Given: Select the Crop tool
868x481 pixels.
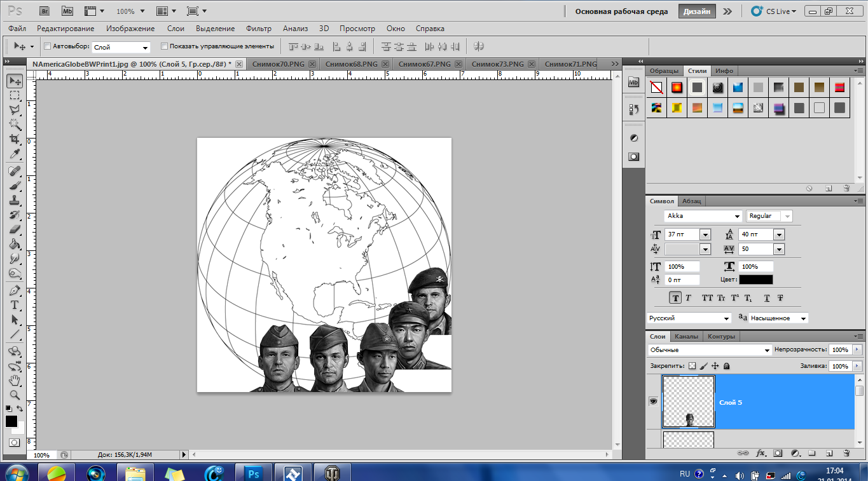Looking at the screenshot, I should 15,139.
